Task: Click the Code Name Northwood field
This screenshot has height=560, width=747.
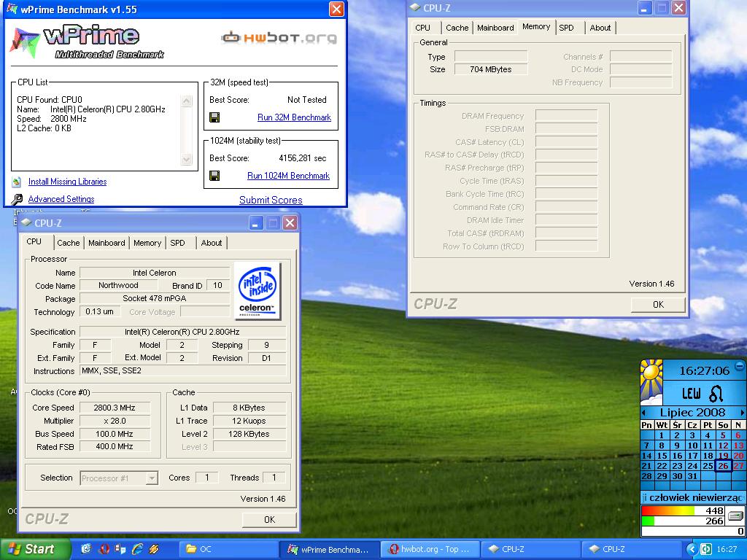Action: 118,285
